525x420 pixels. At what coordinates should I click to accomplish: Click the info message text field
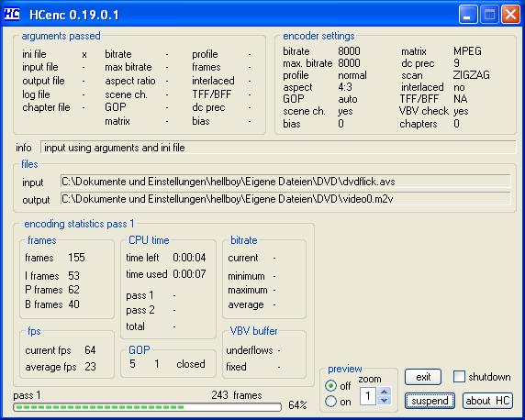278,148
